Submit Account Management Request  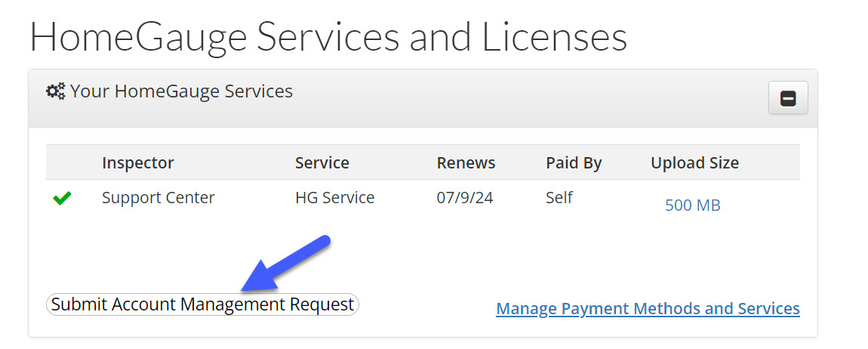point(202,304)
